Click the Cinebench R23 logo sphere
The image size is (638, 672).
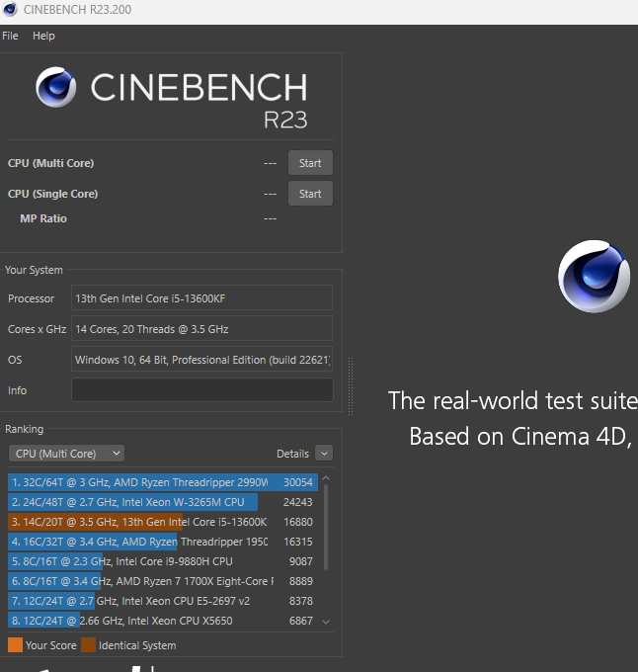(55, 87)
